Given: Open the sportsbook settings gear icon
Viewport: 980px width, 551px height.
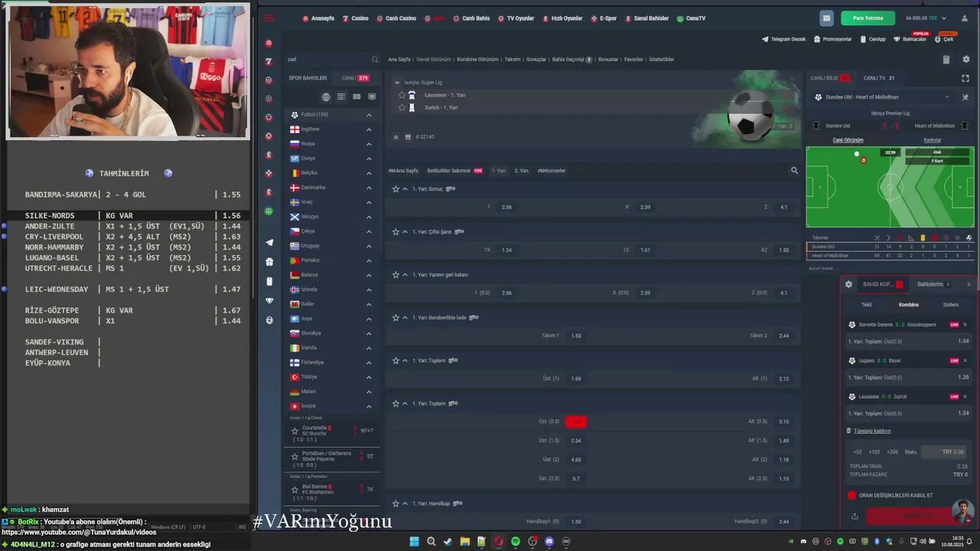Looking at the screenshot, I should click(x=965, y=60).
